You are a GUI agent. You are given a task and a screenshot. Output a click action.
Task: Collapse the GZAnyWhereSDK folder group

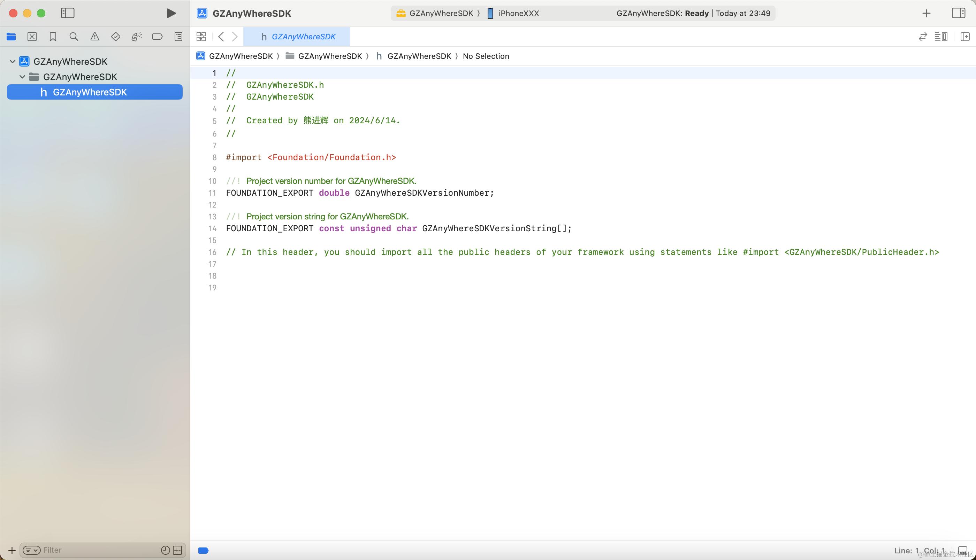[x=22, y=77]
